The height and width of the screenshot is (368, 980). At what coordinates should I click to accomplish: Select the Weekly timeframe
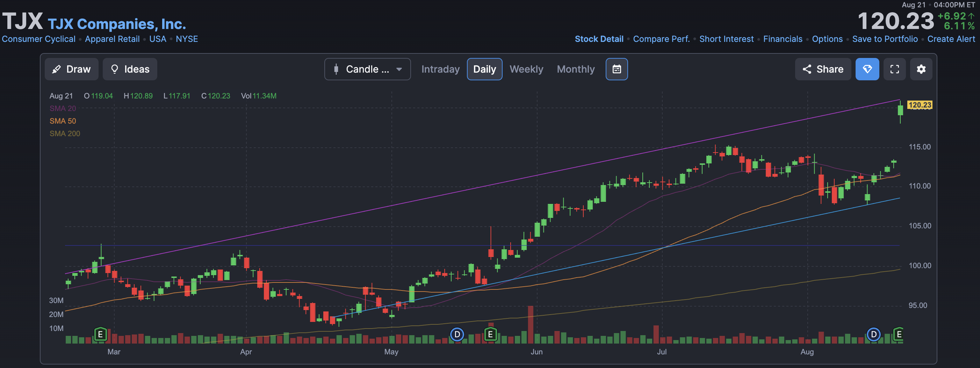coord(526,69)
